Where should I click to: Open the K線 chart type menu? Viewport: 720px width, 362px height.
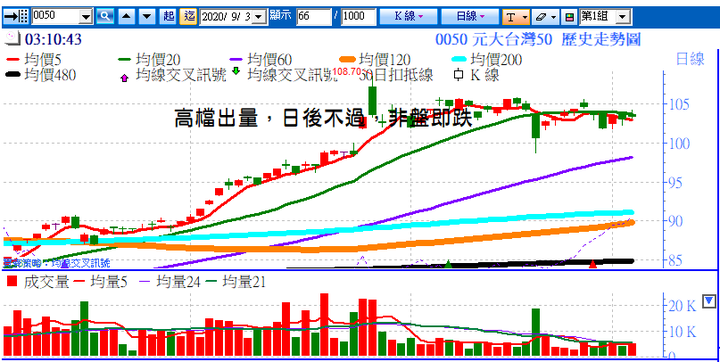click(409, 17)
